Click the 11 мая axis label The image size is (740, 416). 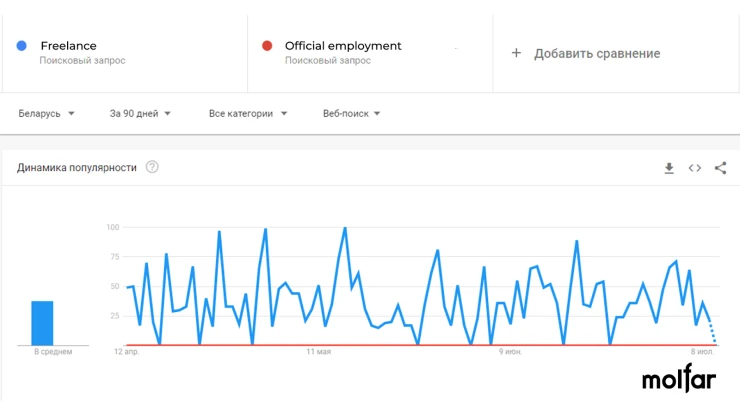coord(319,352)
